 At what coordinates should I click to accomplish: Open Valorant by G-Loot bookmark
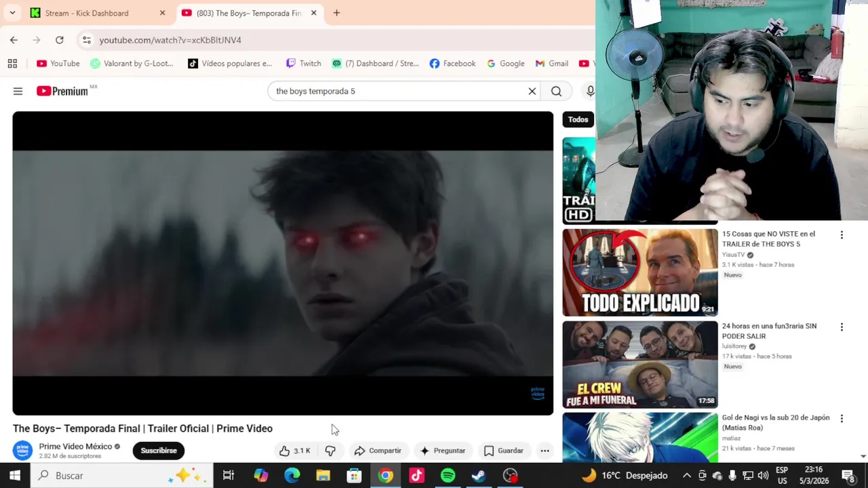click(x=132, y=63)
